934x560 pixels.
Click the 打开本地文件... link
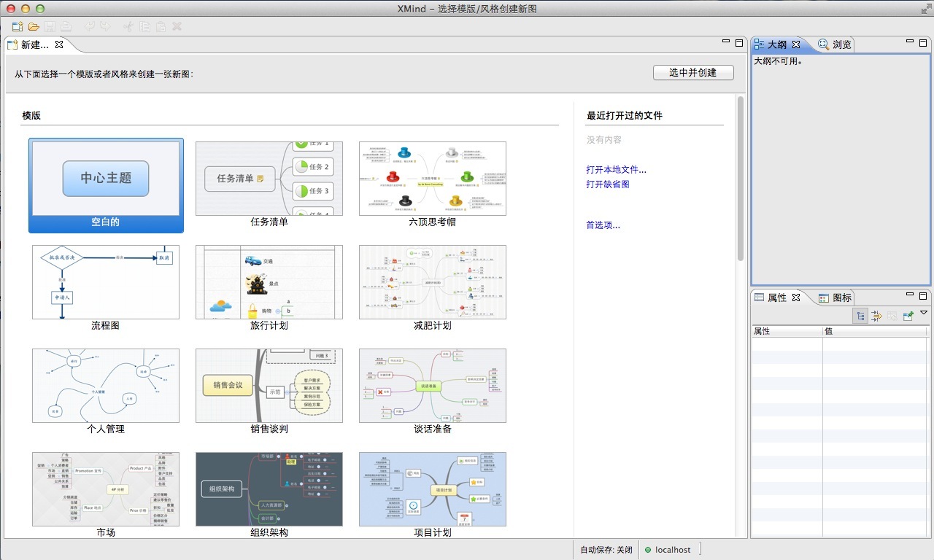point(616,170)
